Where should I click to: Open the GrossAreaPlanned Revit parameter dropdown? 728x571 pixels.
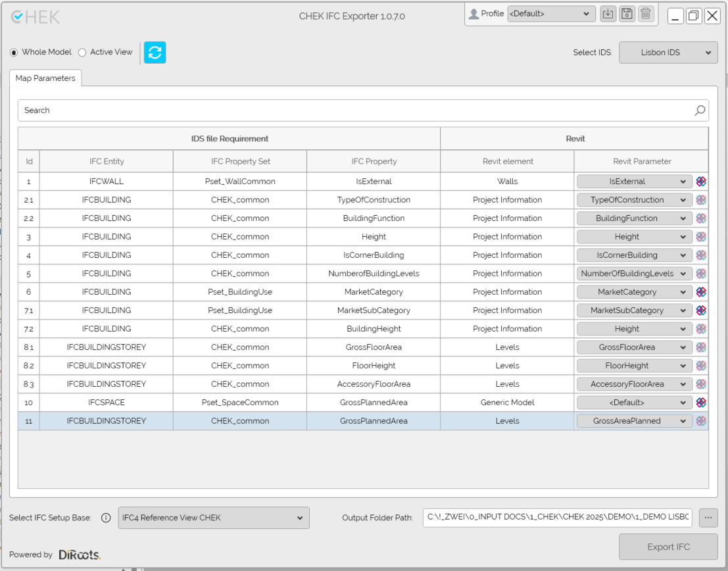pyautogui.click(x=634, y=421)
